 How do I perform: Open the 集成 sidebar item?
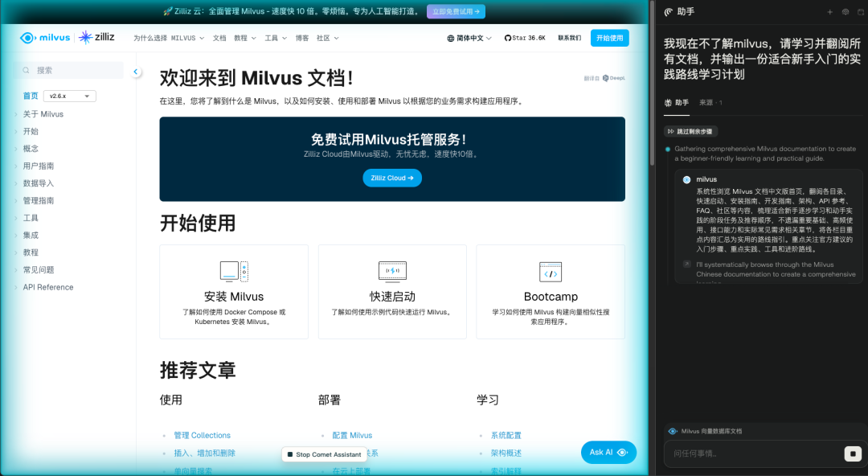pyautogui.click(x=31, y=235)
